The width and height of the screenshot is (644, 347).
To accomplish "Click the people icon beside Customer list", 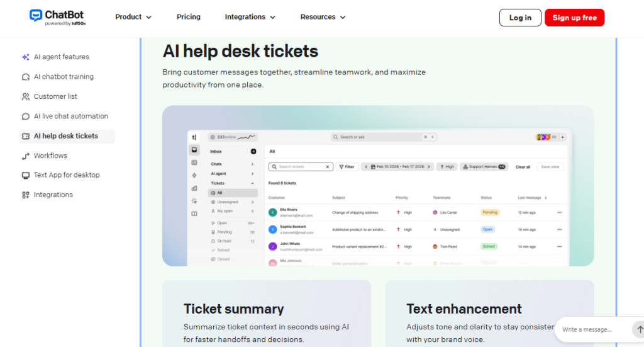I will pyautogui.click(x=25, y=96).
